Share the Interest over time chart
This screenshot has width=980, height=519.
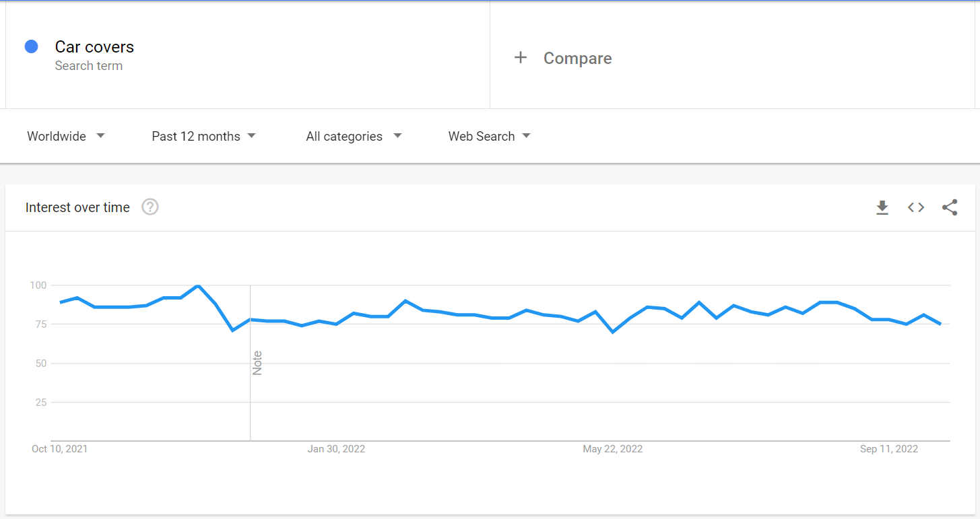pos(950,207)
